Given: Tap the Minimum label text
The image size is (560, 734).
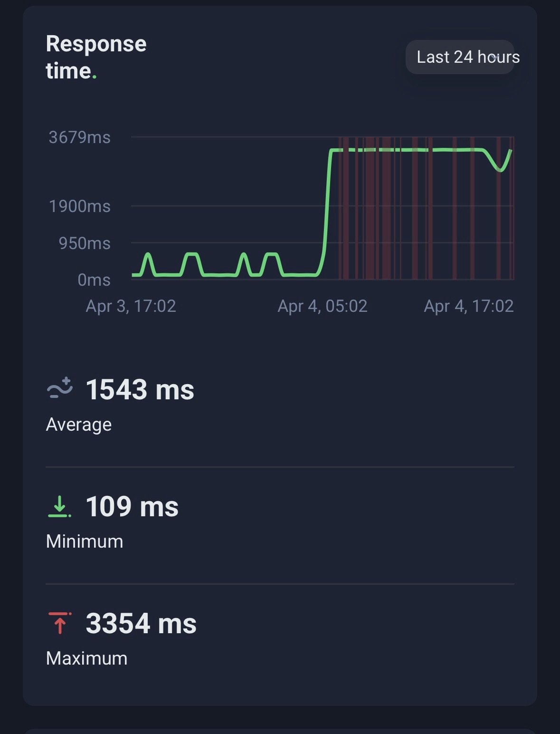Looking at the screenshot, I should pos(85,541).
